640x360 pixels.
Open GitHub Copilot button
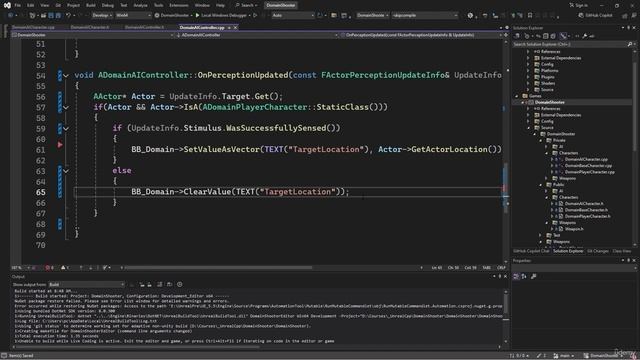click(x=596, y=16)
